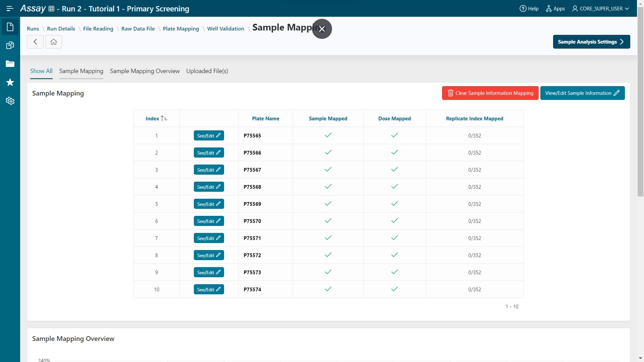Open the folder sidebar icon

click(x=10, y=64)
